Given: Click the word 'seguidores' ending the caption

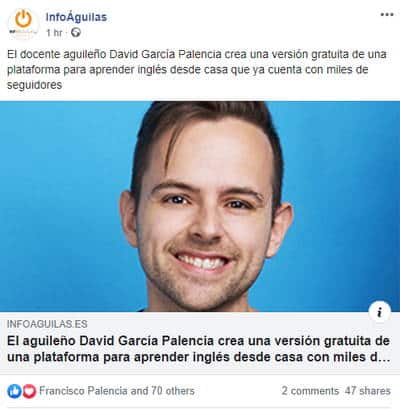Looking at the screenshot, I should coord(34,85).
